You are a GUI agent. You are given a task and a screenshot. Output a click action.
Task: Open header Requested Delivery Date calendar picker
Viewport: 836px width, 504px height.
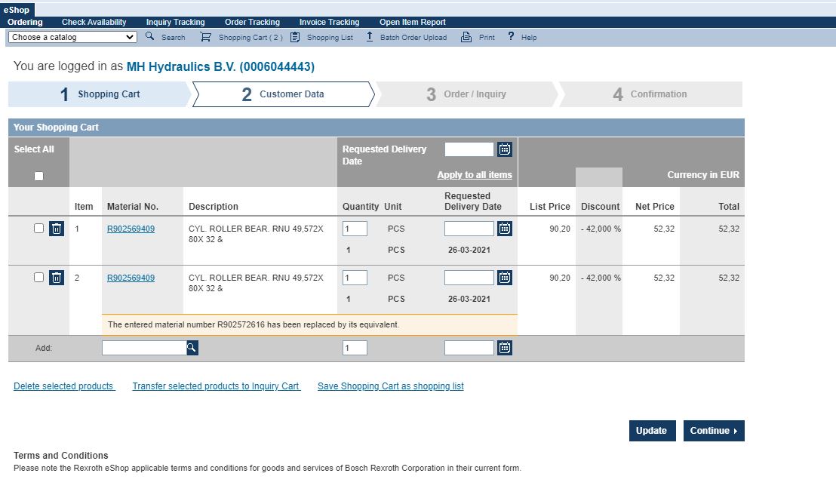click(x=505, y=149)
